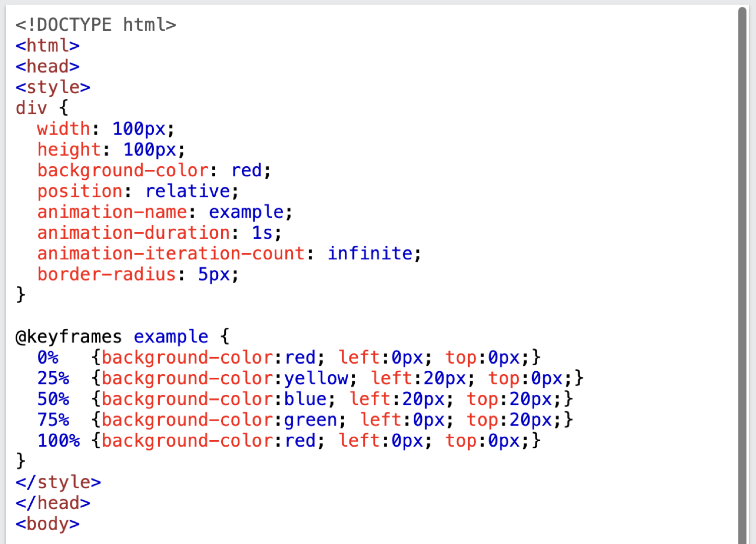Click the opening style tag
The image size is (756, 544).
[x=53, y=87]
